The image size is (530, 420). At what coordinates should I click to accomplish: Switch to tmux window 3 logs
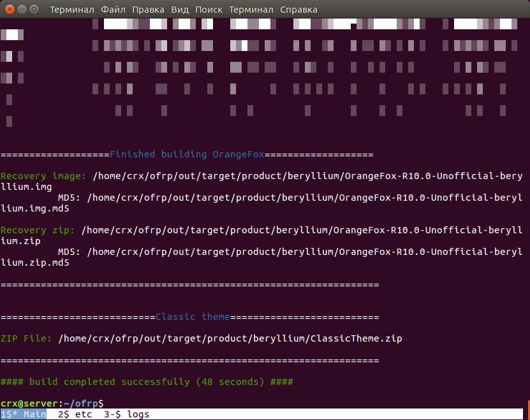[x=126, y=414]
